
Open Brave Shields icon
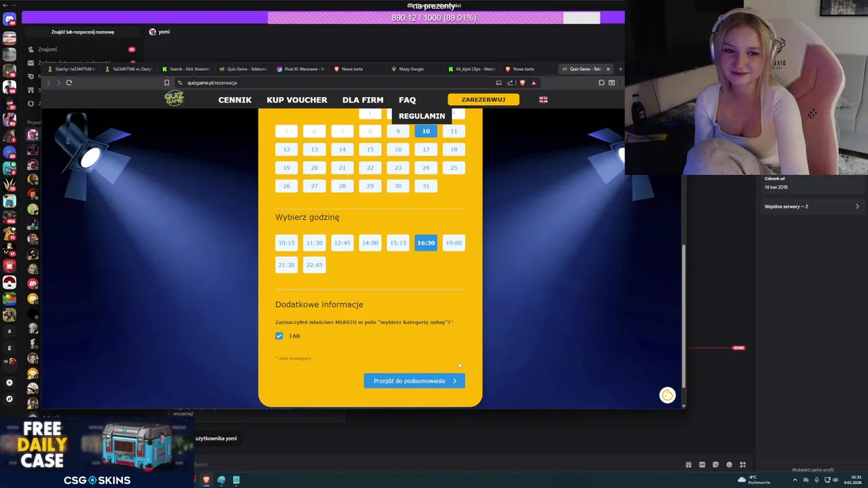(x=522, y=83)
